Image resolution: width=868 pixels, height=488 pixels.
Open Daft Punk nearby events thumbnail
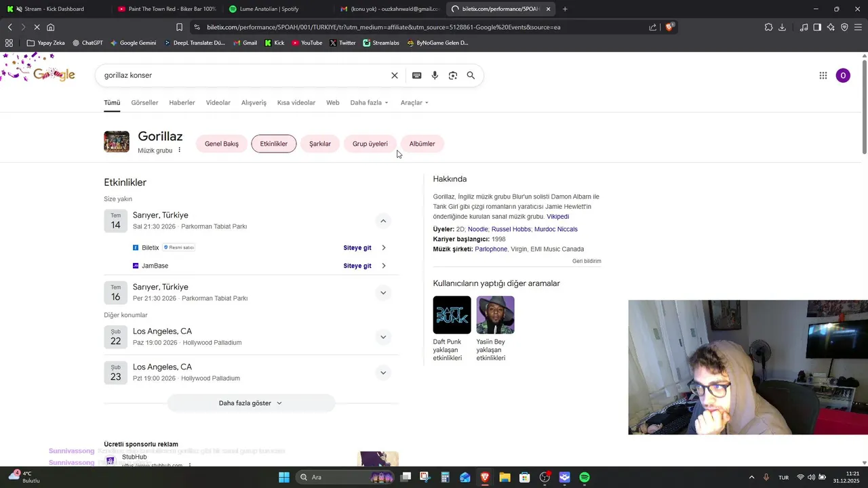tap(452, 314)
